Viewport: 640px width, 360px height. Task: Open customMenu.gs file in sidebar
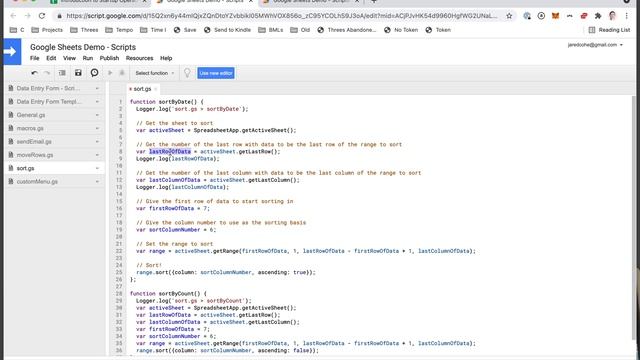pyautogui.click(x=37, y=182)
